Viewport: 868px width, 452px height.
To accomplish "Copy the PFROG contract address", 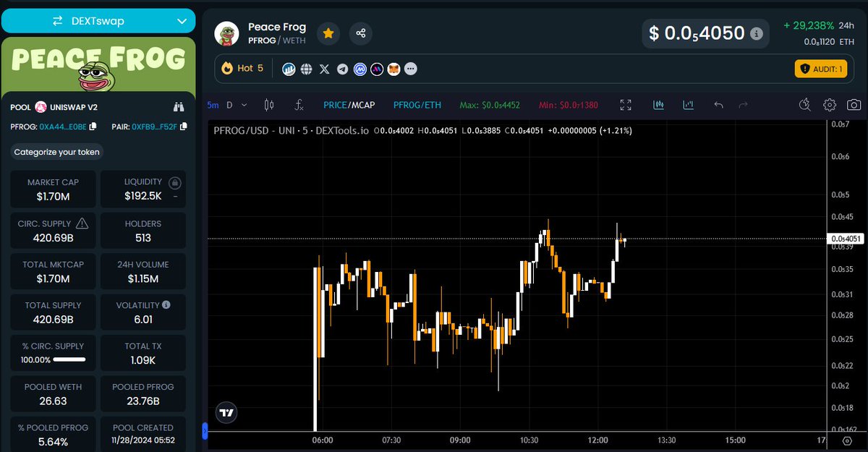I will [x=92, y=127].
